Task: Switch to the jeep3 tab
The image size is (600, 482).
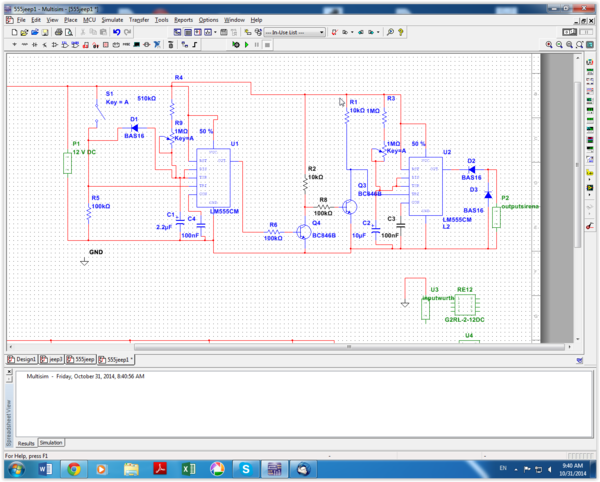Action: pos(51,360)
